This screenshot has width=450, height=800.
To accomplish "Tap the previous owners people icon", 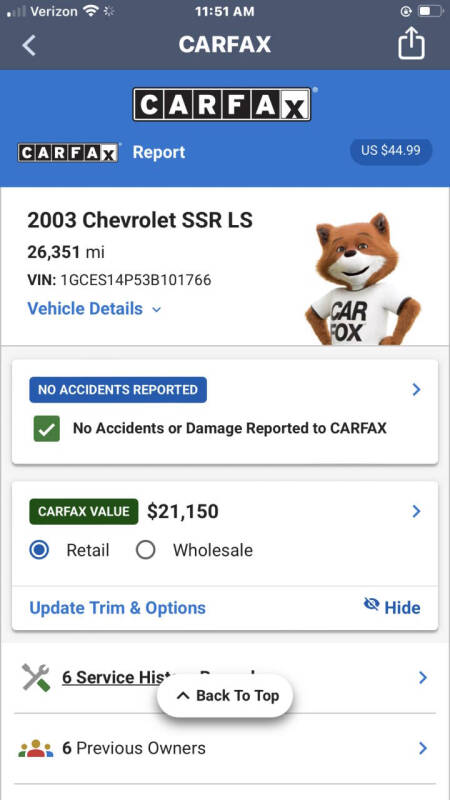I will click(x=36, y=748).
